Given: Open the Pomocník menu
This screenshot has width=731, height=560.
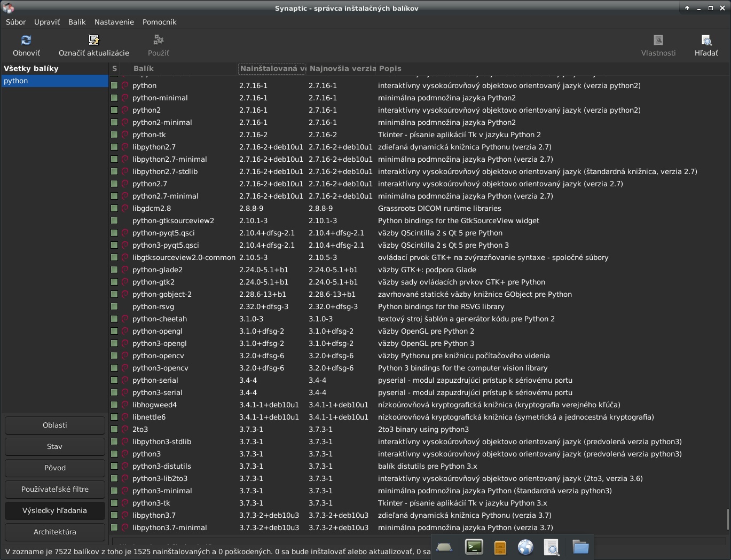Looking at the screenshot, I should [159, 22].
